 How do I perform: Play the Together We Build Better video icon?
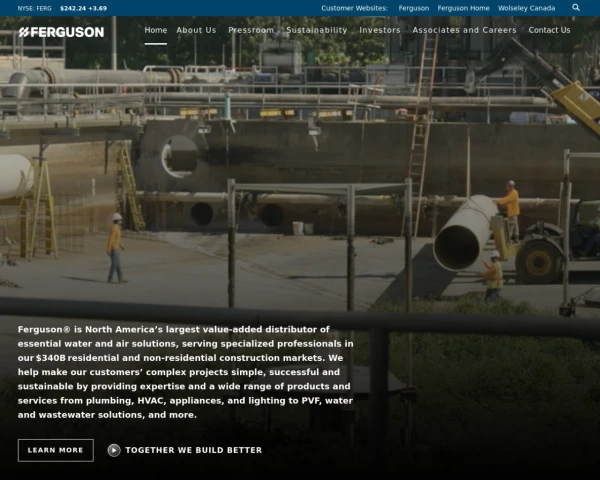114,450
